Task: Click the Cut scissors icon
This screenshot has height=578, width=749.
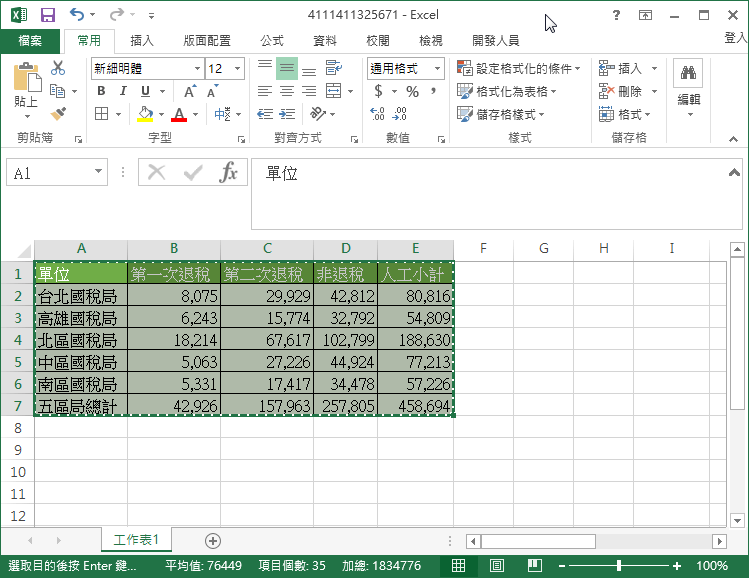Action: point(58,68)
